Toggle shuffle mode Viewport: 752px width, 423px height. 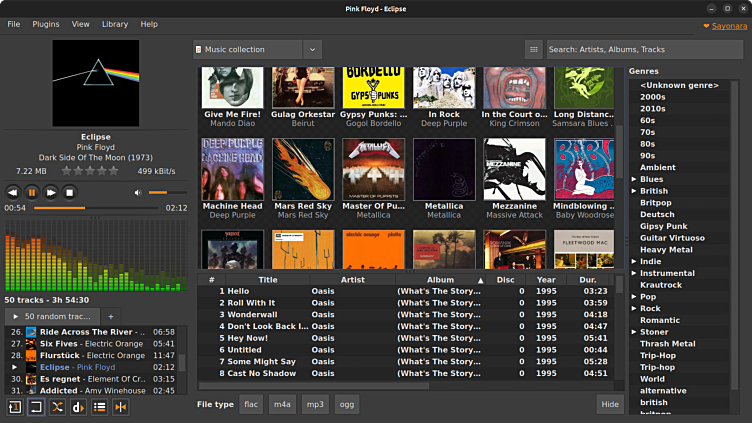[57, 407]
